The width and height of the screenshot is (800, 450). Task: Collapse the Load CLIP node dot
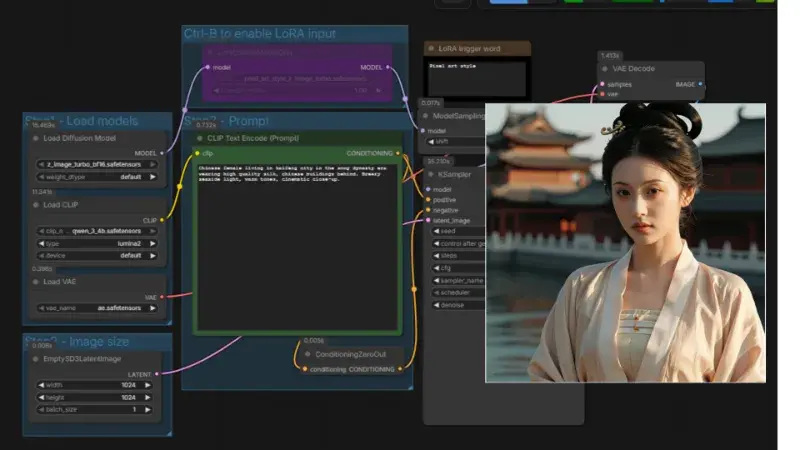(36, 205)
